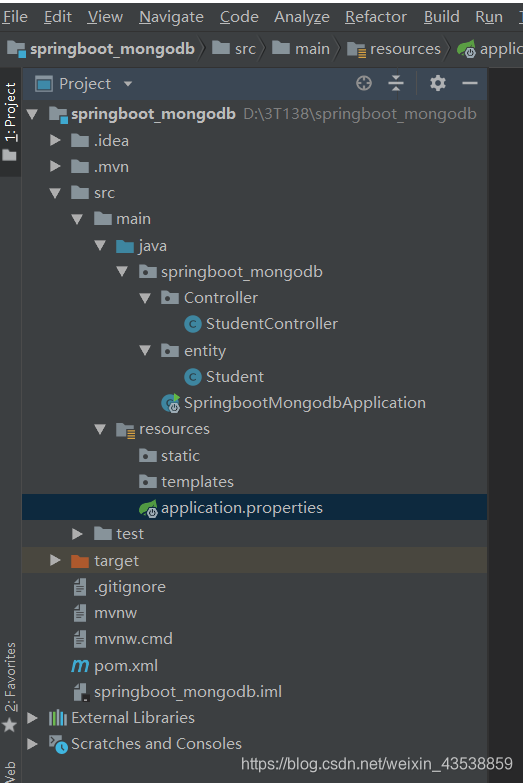Screen dimensions: 523x783
Task: Click the External Libraries bars icon
Action: coord(57,718)
